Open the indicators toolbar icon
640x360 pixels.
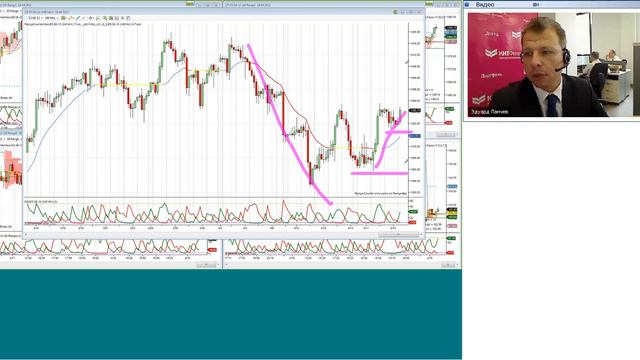point(117,18)
